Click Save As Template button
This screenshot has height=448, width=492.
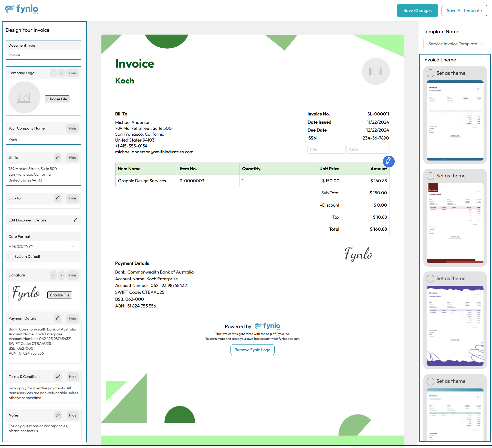click(464, 10)
